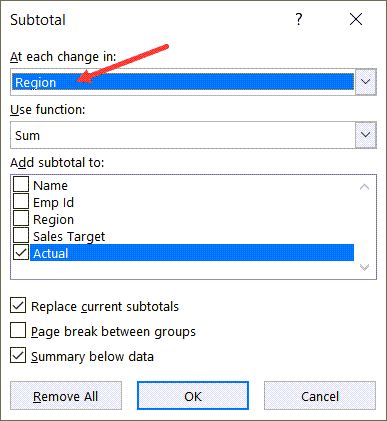Close the Subtotal dialog with X

pyautogui.click(x=356, y=19)
